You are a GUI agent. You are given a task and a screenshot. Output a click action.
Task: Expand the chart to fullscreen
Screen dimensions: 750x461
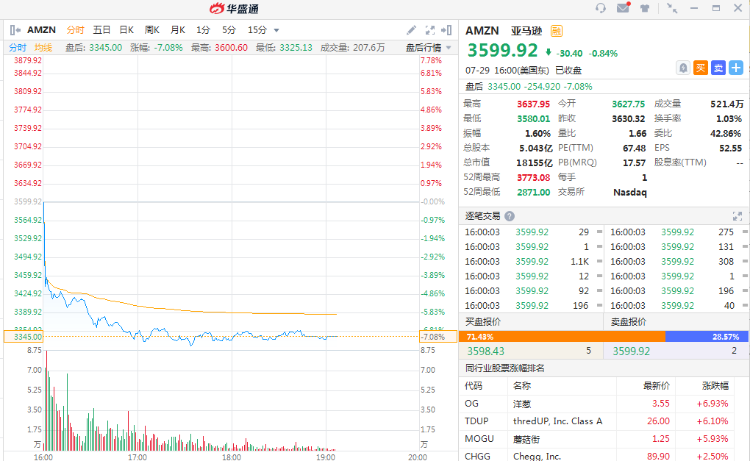coord(430,30)
